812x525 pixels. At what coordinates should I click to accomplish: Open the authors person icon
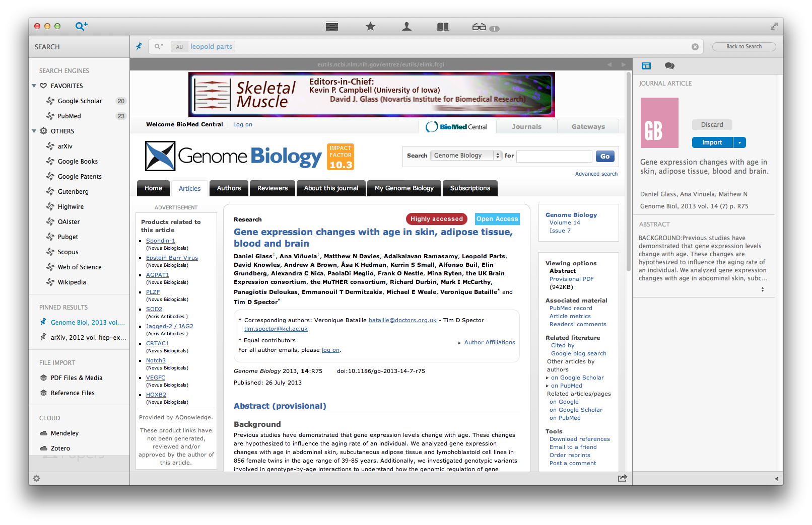407,26
